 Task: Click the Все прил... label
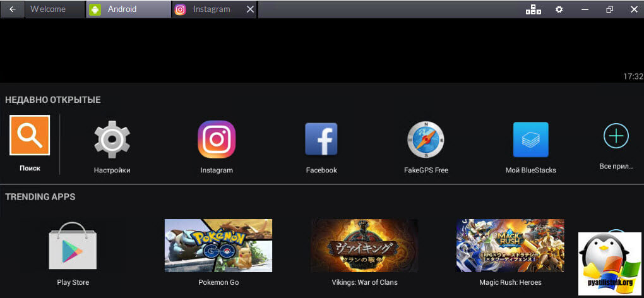[616, 166]
